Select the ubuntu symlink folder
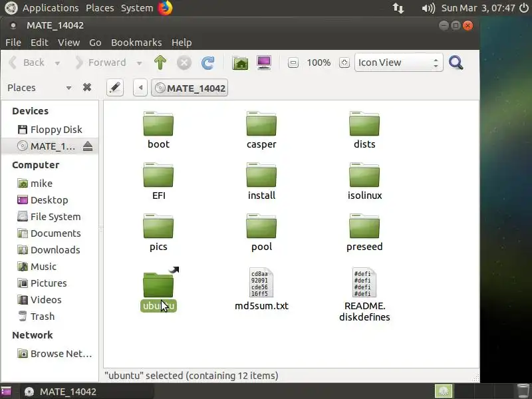532x399 pixels. pos(158,289)
